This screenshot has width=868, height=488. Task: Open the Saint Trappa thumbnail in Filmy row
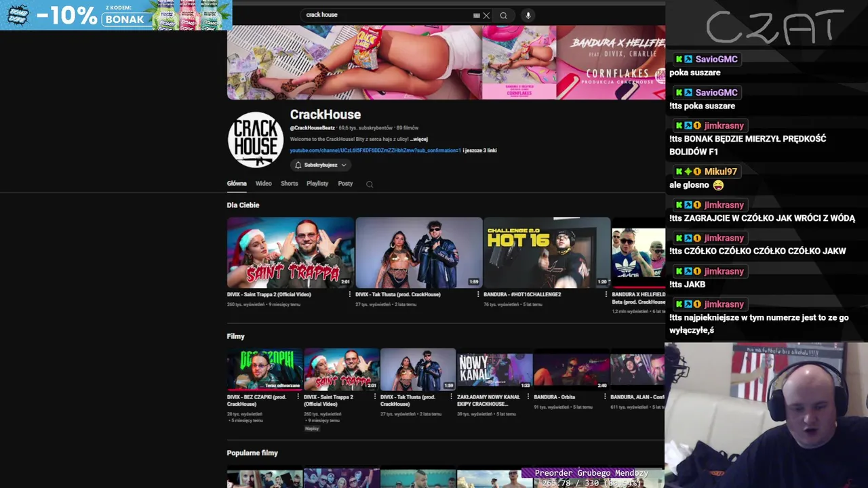click(341, 369)
